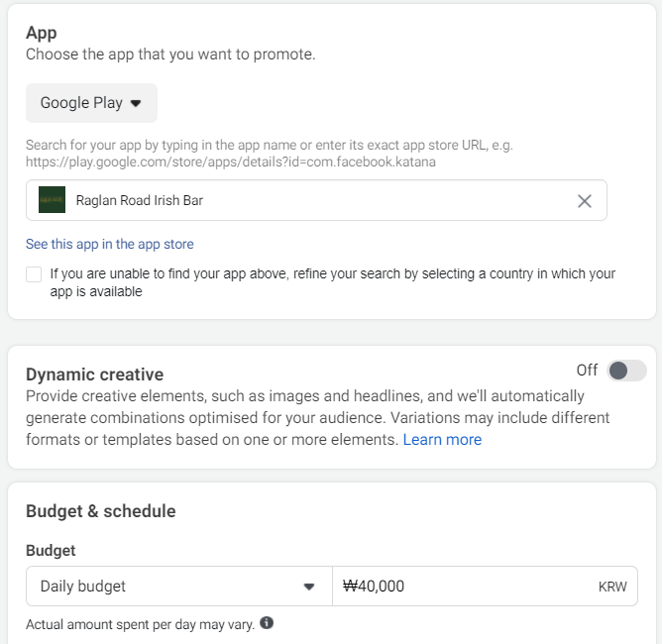Screen dimensions: 662x644
Task: Open See this app in the app store
Action: [x=110, y=244]
